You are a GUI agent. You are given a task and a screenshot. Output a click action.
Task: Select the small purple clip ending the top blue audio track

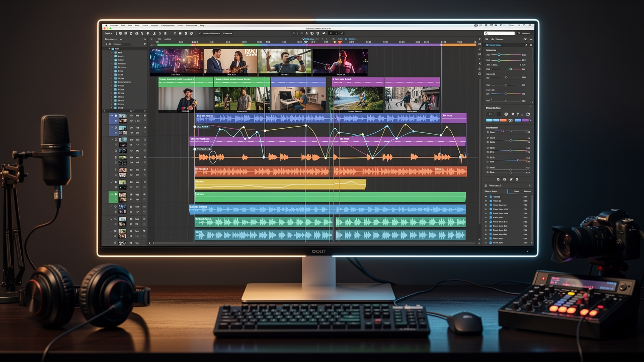(454, 118)
